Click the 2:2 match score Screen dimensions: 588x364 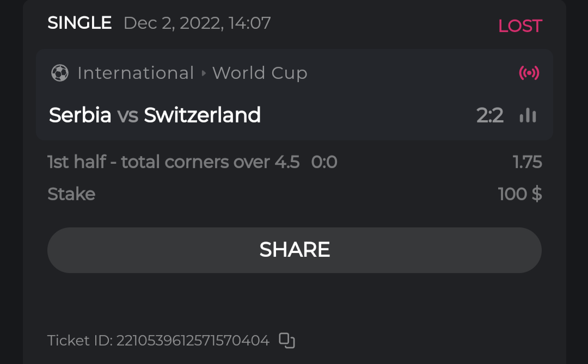pos(489,115)
